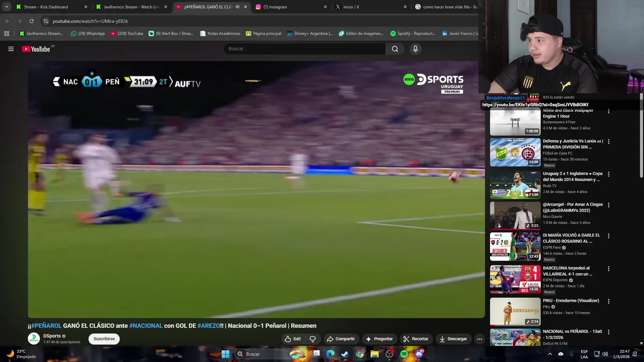644x362 pixels.
Task: Open Editor de imagenes bookmark
Action: click(361, 34)
